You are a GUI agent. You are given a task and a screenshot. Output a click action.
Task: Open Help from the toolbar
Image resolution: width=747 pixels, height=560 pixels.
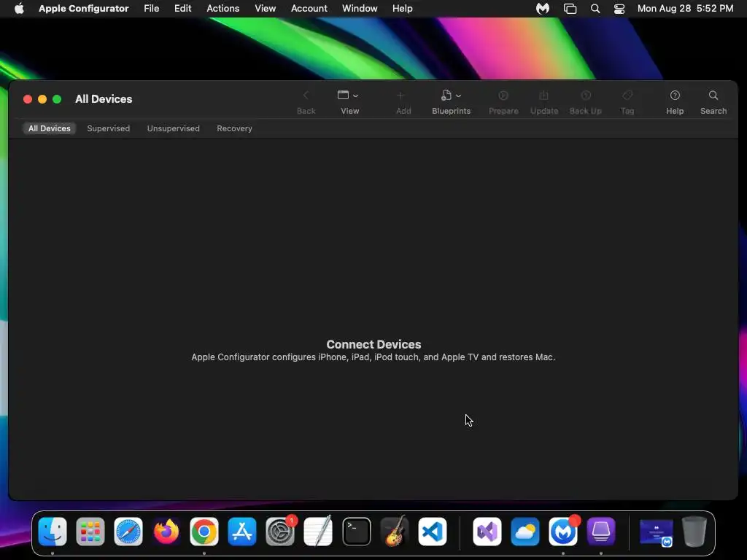[675, 96]
